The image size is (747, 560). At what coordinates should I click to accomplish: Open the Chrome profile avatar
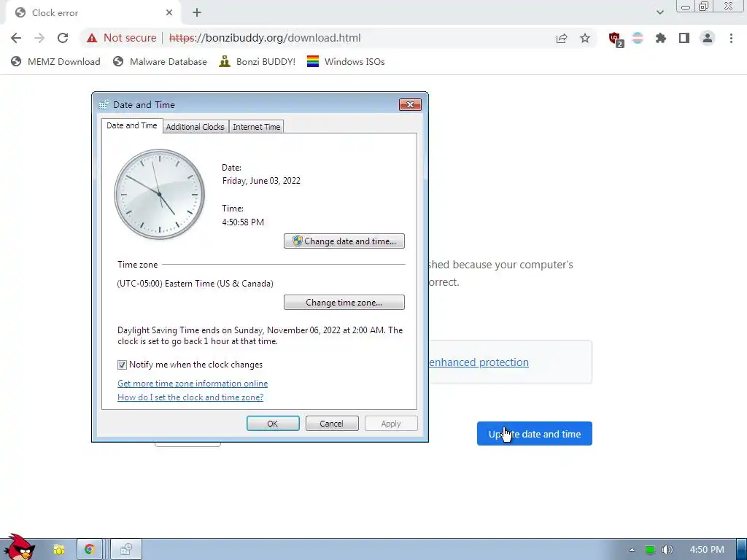click(x=708, y=38)
